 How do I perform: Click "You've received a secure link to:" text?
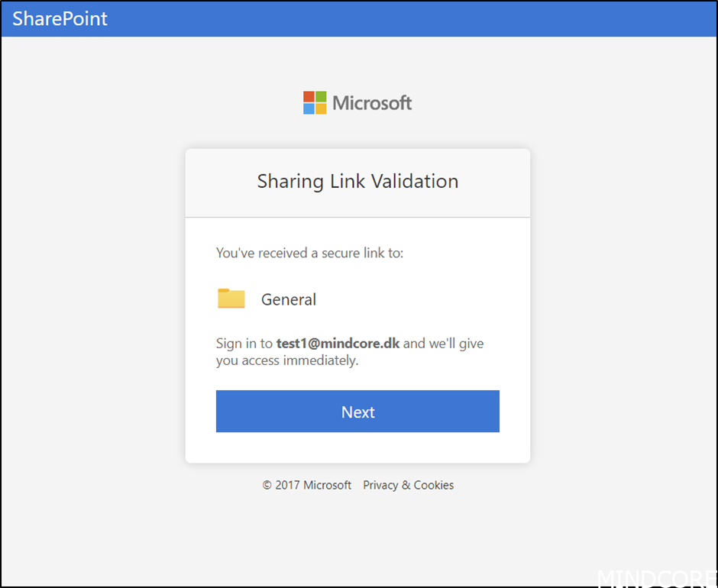pyautogui.click(x=309, y=253)
